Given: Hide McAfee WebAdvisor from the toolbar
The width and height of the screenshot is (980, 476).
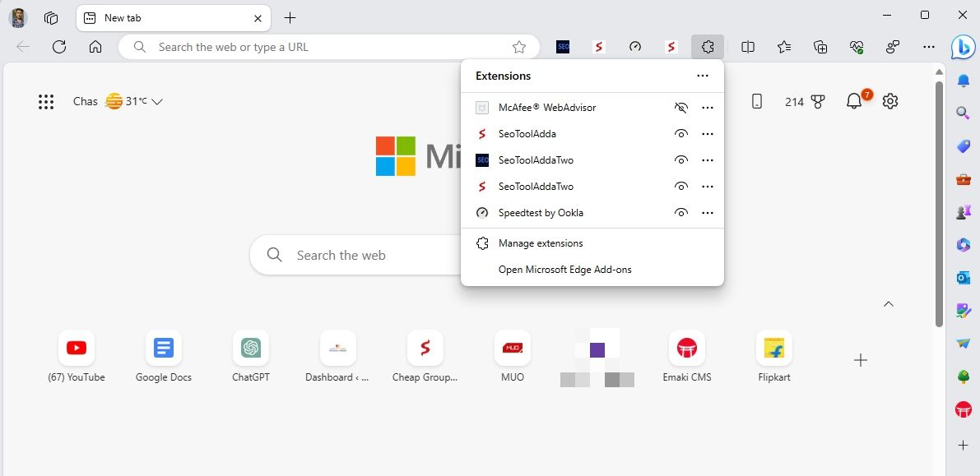Looking at the screenshot, I should pos(681,107).
